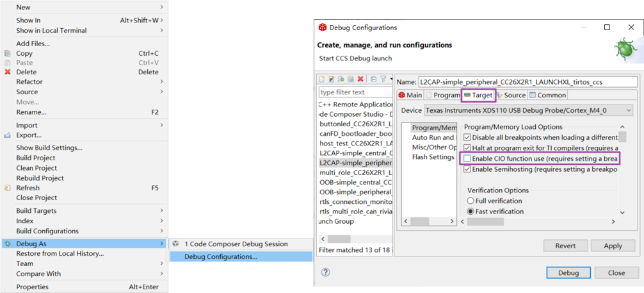Uncheck Enable Semihosting option

tap(467, 169)
